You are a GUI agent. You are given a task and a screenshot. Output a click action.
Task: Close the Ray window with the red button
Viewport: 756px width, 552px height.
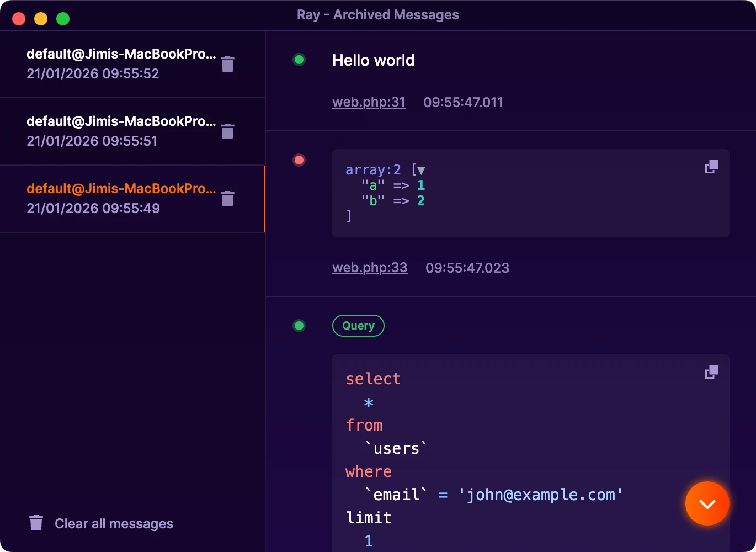click(x=19, y=19)
